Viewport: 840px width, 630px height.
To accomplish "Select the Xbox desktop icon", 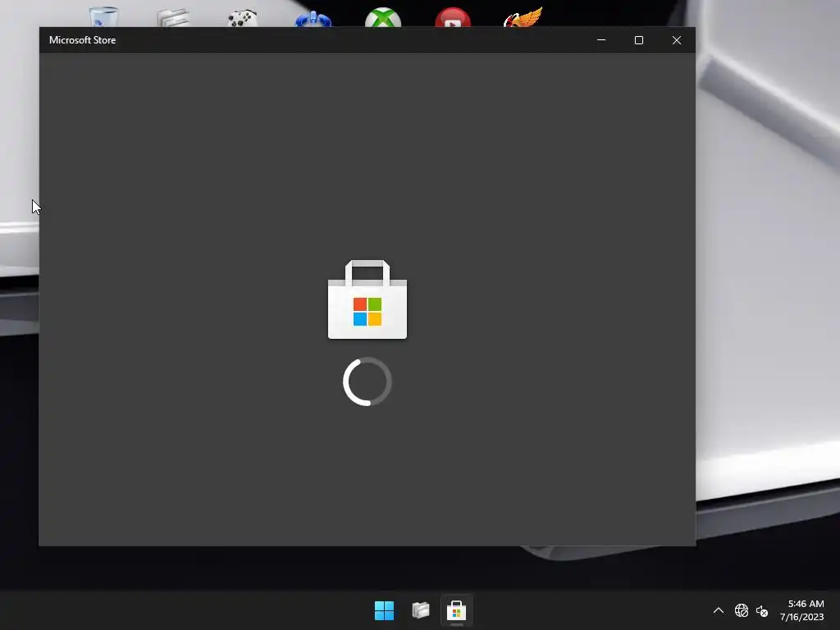I will point(383,17).
